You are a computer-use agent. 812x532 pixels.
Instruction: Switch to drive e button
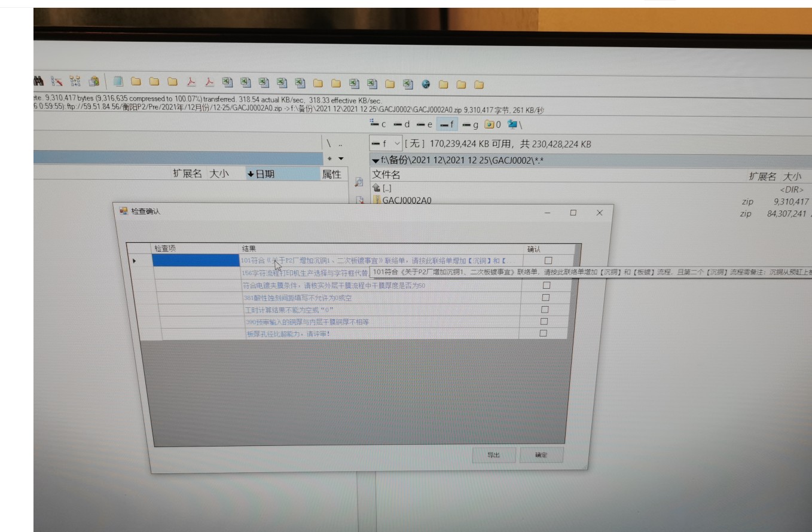click(x=425, y=124)
